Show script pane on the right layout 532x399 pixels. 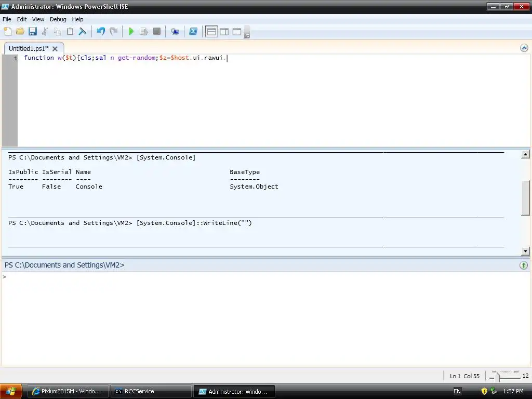[224, 32]
